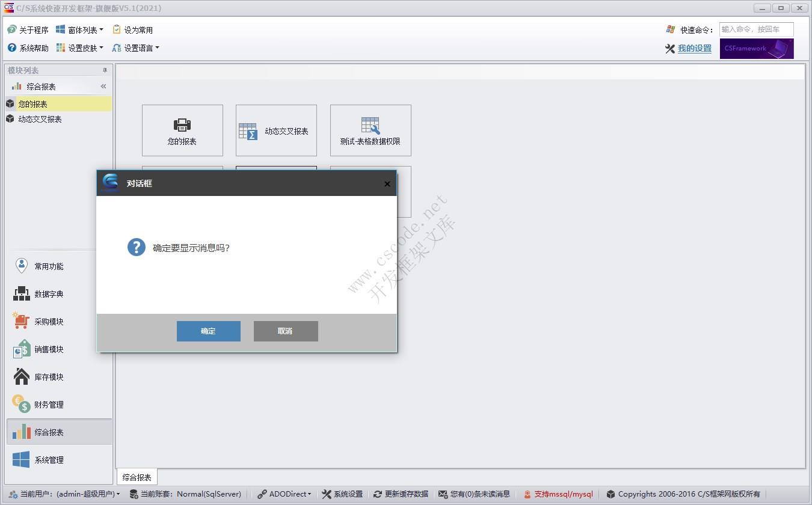Launch the 动态交叉报表 dynamic cross report

tap(276, 130)
